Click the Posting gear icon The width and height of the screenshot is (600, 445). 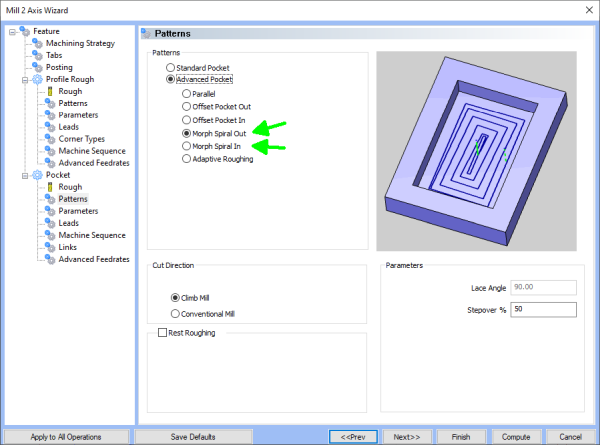pos(38,67)
